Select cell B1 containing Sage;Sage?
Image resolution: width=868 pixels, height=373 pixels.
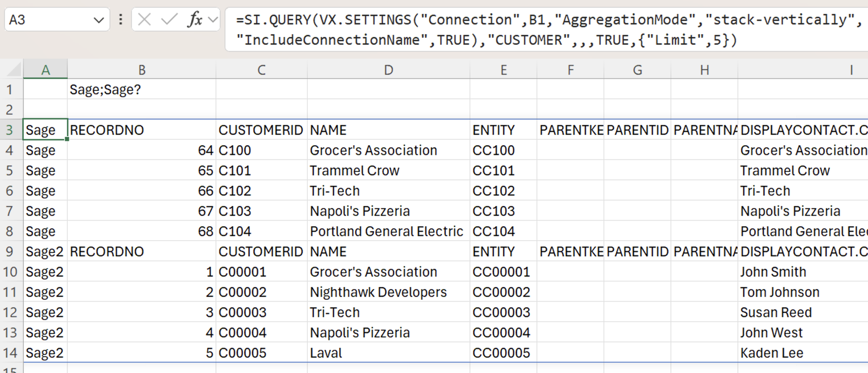coord(142,90)
